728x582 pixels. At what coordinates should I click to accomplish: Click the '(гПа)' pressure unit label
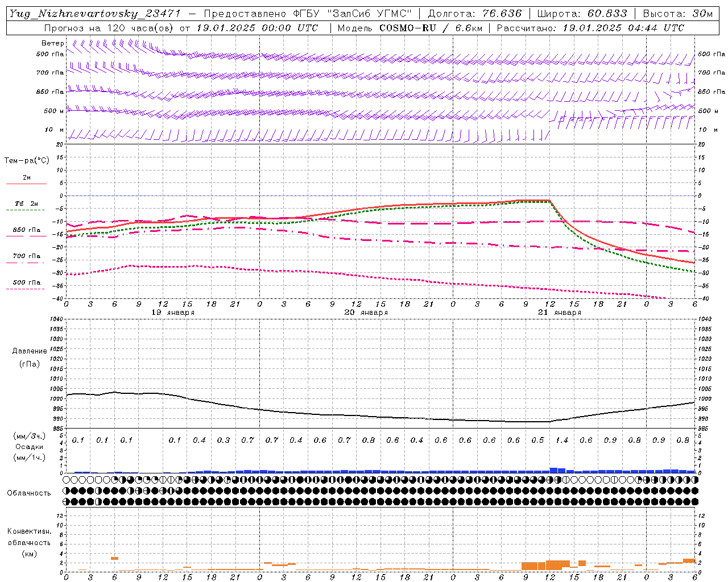(30, 364)
